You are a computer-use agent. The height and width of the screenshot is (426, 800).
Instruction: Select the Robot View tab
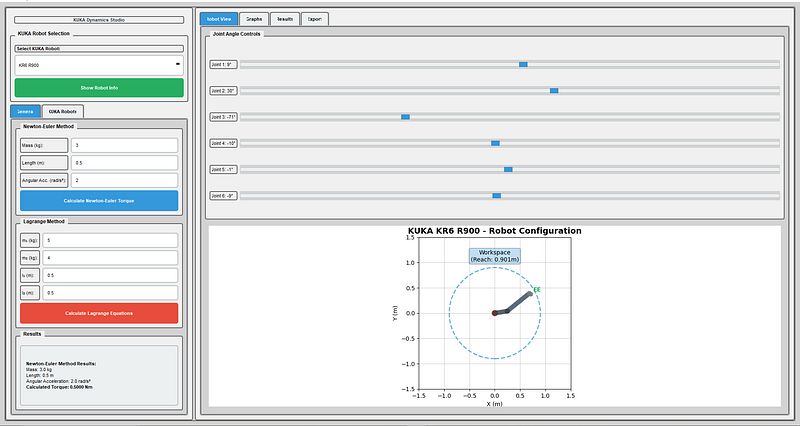coord(219,19)
